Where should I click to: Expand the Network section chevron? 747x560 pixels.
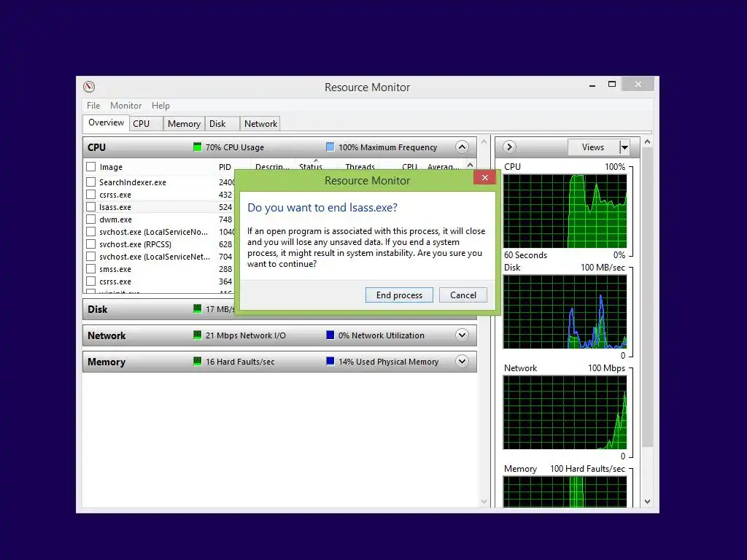pyautogui.click(x=462, y=335)
